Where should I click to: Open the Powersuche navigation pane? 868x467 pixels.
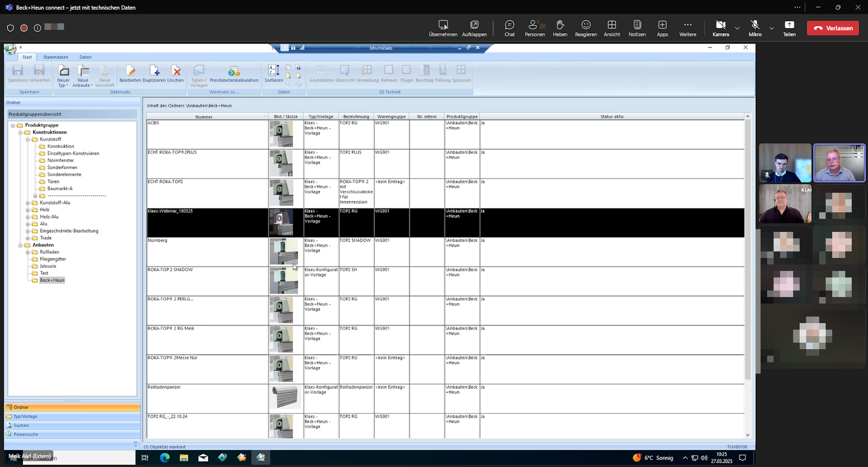pos(72,434)
